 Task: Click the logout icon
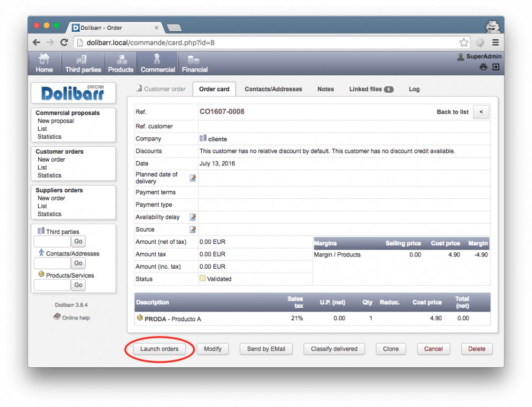(x=495, y=67)
